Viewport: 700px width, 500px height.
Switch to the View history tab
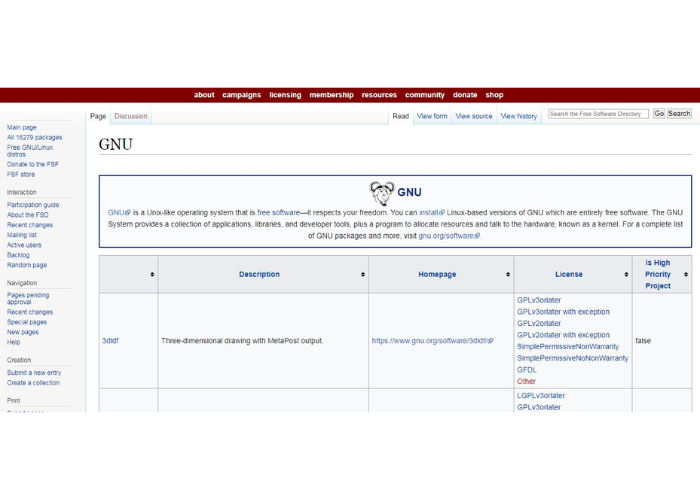click(x=519, y=116)
